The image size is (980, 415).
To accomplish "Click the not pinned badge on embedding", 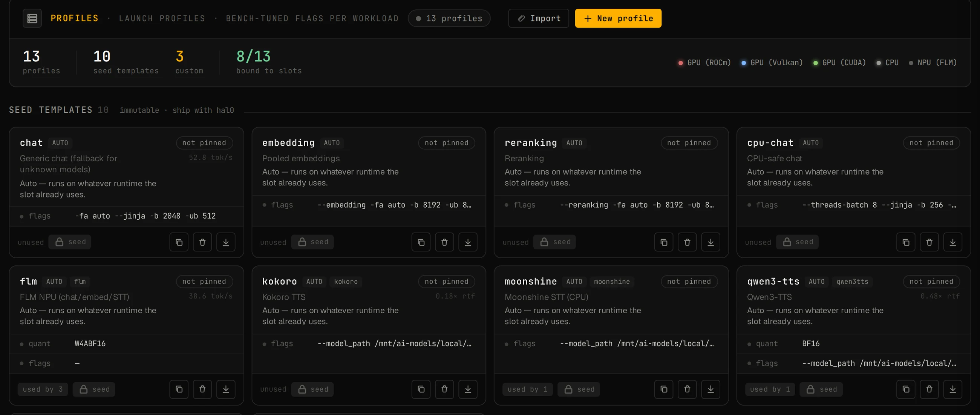I will pos(447,143).
